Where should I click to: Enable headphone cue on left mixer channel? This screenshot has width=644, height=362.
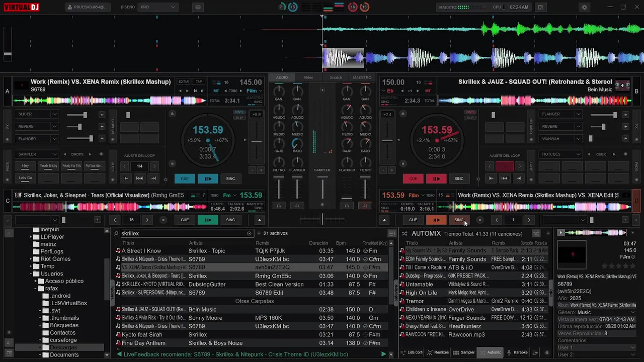pos(279,205)
